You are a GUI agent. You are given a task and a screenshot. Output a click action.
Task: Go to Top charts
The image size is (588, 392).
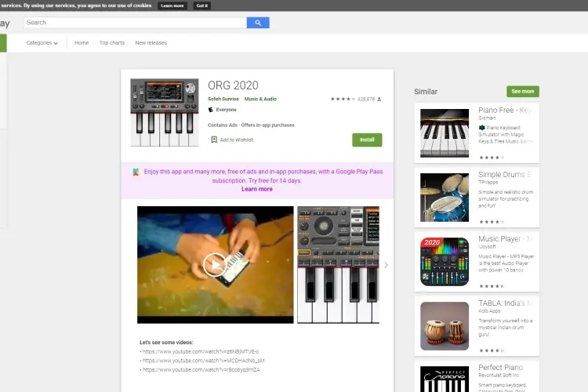[112, 43]
